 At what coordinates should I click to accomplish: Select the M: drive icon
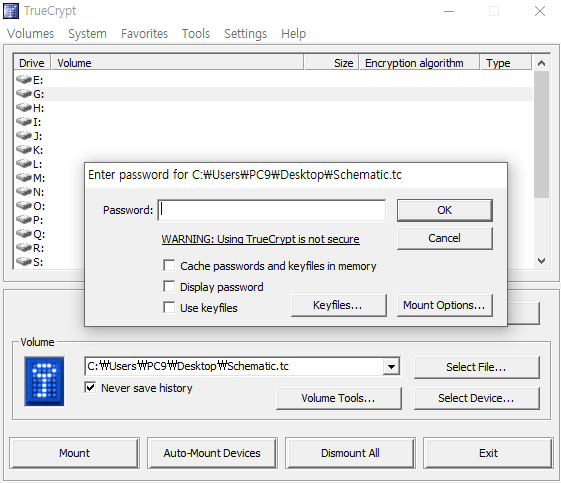tap(24, 177)
